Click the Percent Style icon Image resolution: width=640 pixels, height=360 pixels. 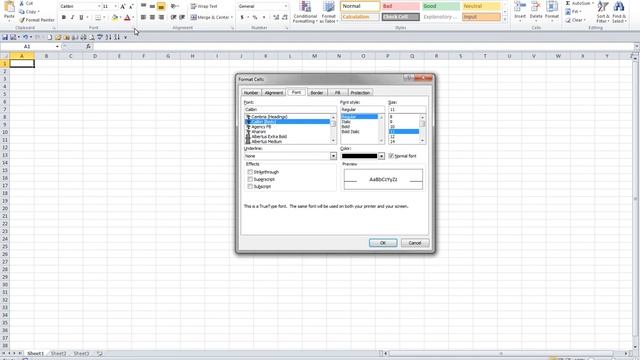255,18
